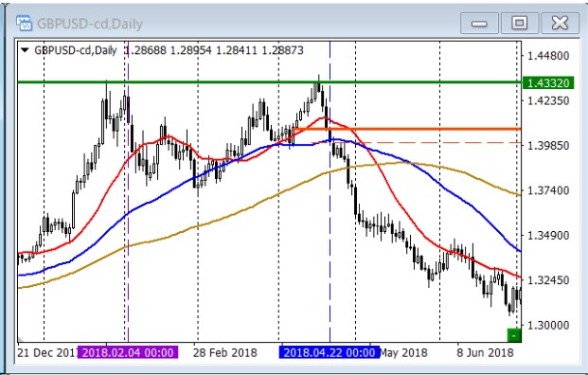The height and width of the screenshot is (375, 588).
Task: Click the green horizontal line at 1.43320
Action: (x=270, y=81)
